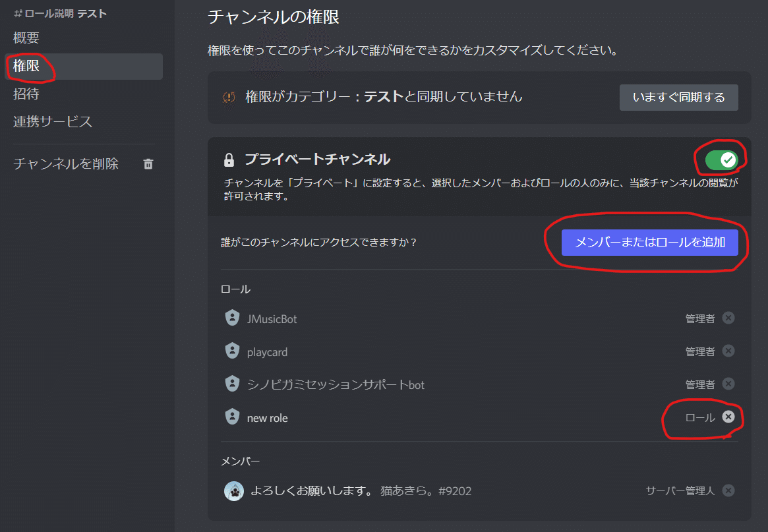The width and height of the screenshot is (768, 532).
Task: Click メンバーまたはロールを追加 button
Action: [x=650, y=242]
